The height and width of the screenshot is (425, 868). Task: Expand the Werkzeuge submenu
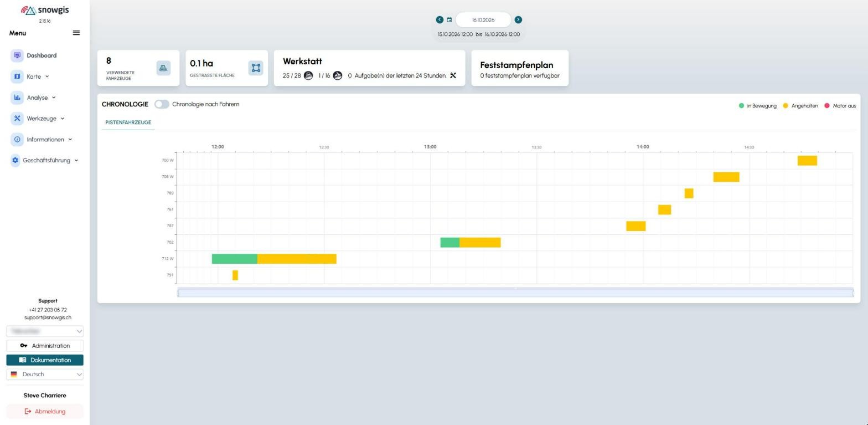coord(63,118)
